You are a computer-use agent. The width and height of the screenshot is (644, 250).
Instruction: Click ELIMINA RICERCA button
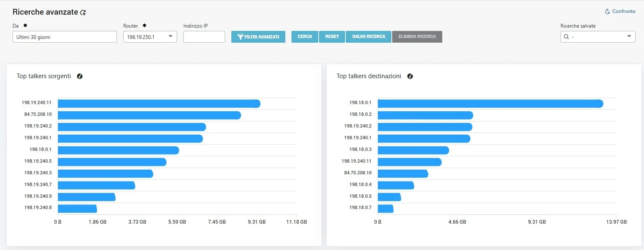pos(417,37)
